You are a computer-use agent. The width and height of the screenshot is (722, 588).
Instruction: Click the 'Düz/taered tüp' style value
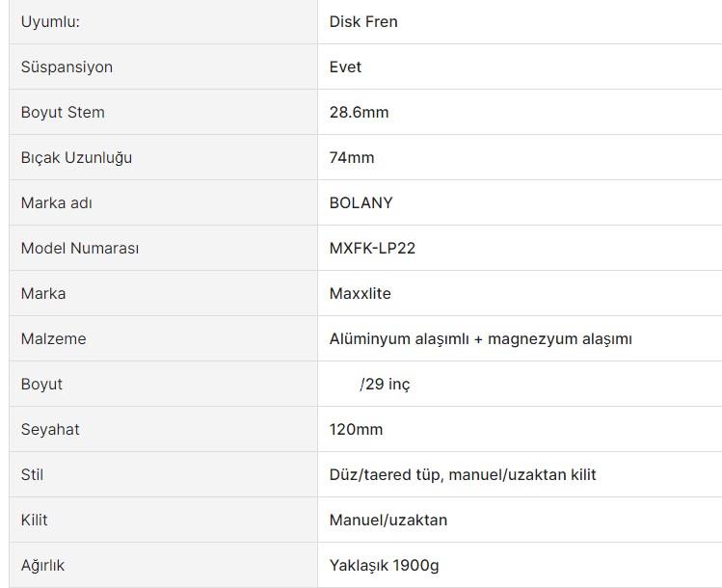pyautogui.click(x=385, y=474)
